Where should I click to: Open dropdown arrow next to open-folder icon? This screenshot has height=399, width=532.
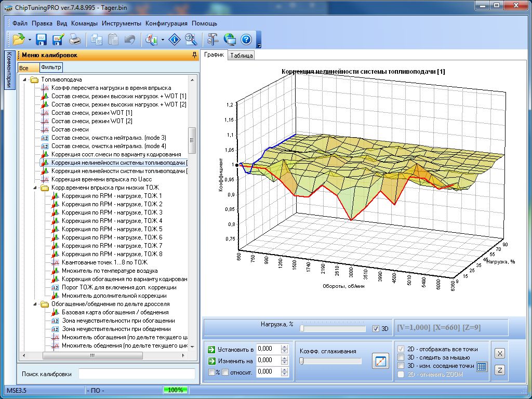tap(30, 39)
